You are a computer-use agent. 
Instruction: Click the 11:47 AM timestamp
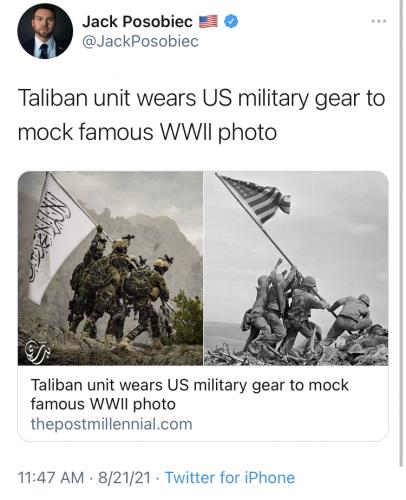(51, 477)
